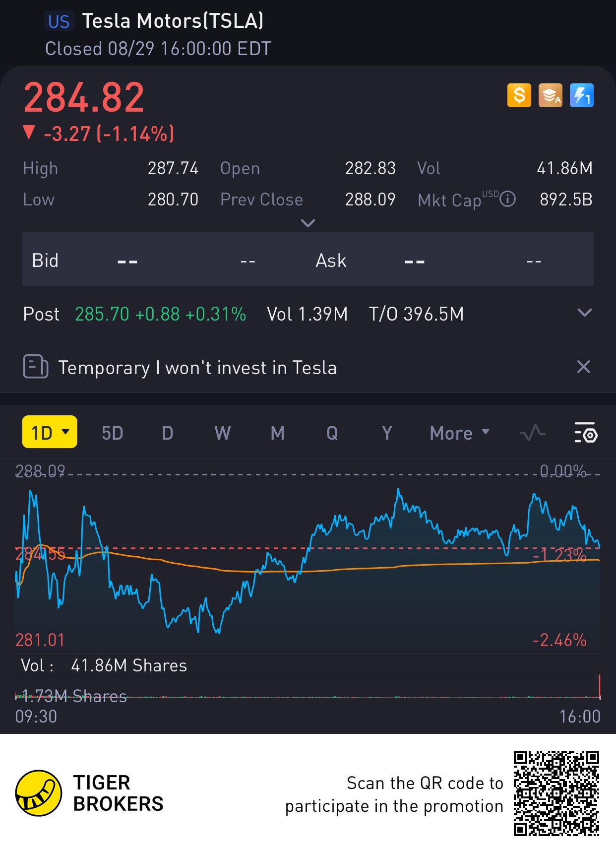Expand the Post market row chevron

click(x=585, y=313)
